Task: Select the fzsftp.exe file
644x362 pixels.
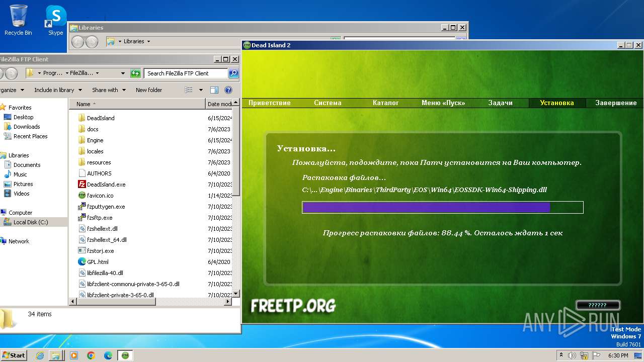Action: pyautogui.click(x=95, y=218)
